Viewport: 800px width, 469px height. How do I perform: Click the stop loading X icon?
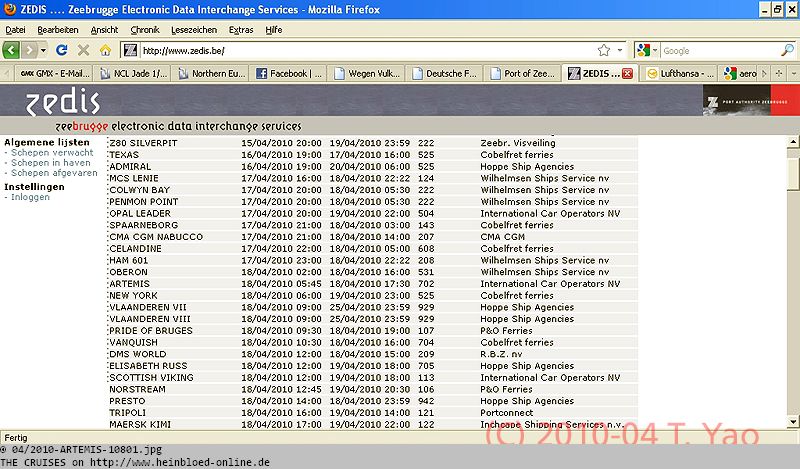coord(83,50)
